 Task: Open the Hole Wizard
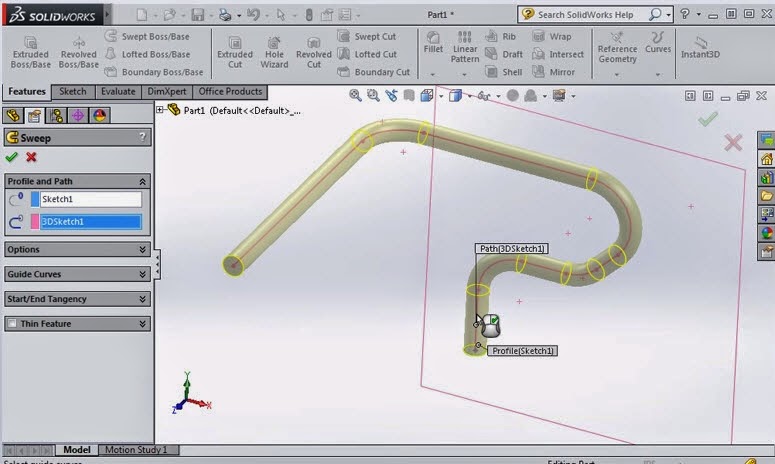point(274,52)
